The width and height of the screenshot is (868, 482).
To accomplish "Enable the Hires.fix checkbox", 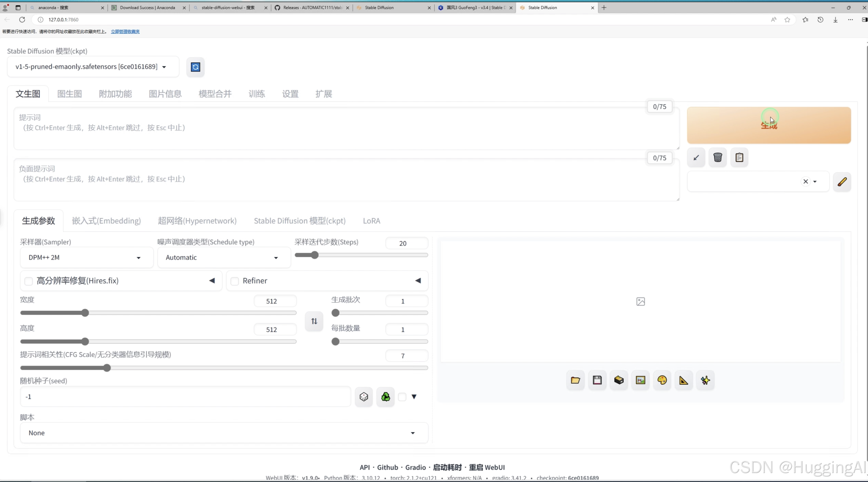I will 29,281.
